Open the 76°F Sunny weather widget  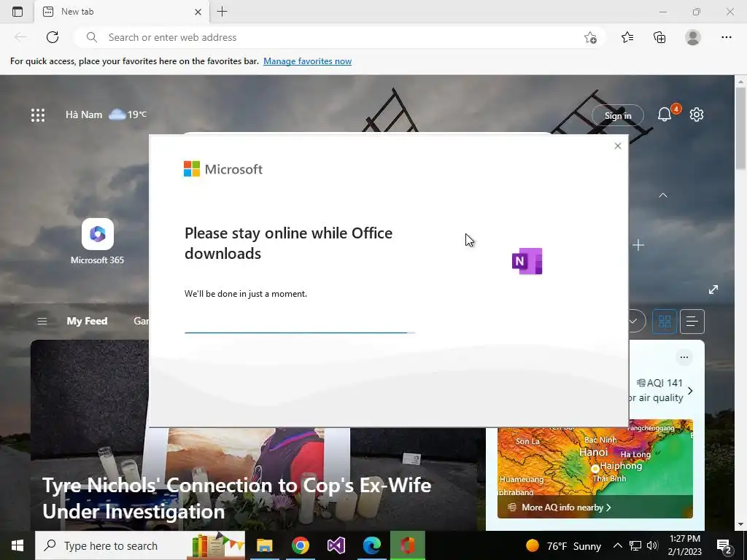563,545
